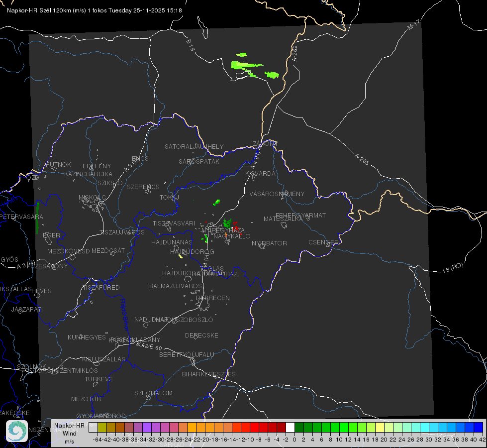487x448 pixels.
Task: Click the VÁSÁROSNAMÉNY city label
Action: coord(277,194)
